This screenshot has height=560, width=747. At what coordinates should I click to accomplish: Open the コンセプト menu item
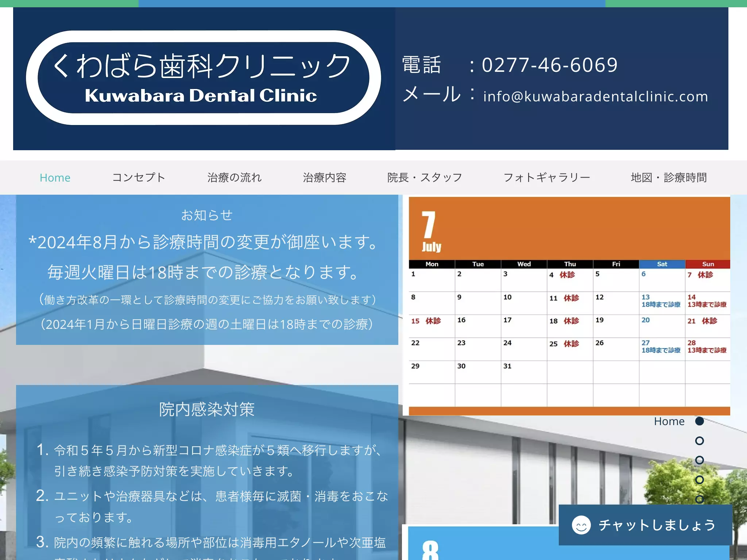(x=139, y=178)
